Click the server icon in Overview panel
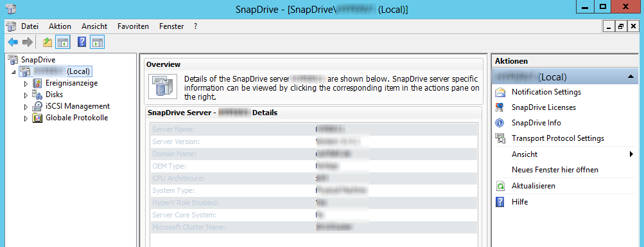 pos(162,86)
